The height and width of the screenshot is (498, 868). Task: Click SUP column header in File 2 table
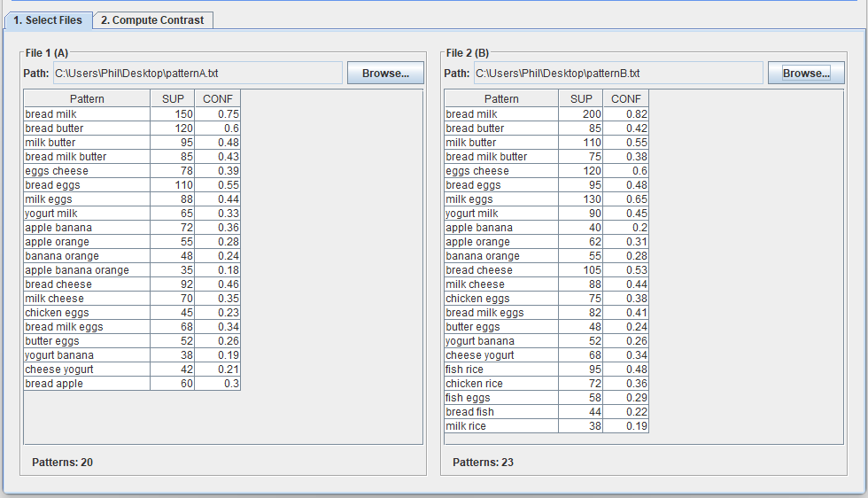(x=581, y=99)
